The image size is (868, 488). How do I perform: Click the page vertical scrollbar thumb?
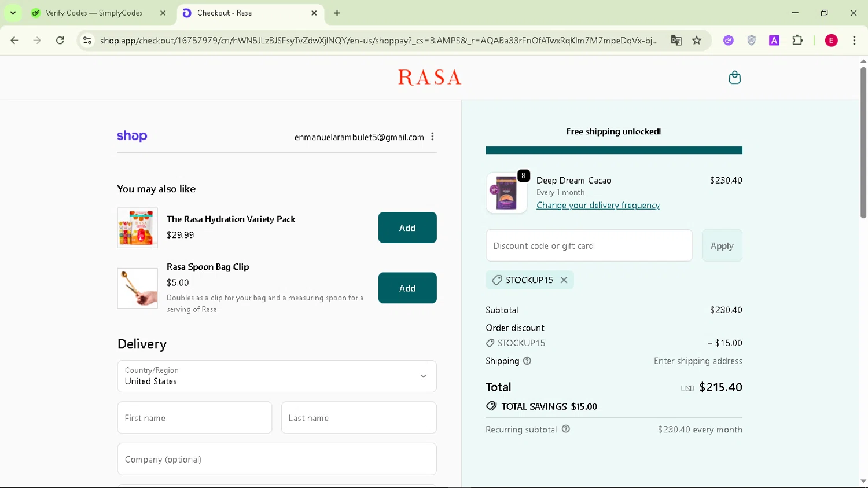tap(863, 142)
